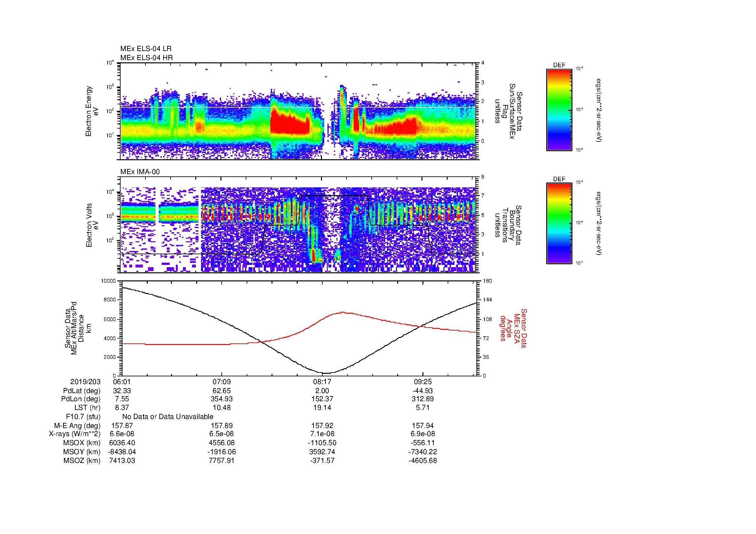Click the time tick '09:25'
This screenshot has height=534, width=756.
(422, 382)
